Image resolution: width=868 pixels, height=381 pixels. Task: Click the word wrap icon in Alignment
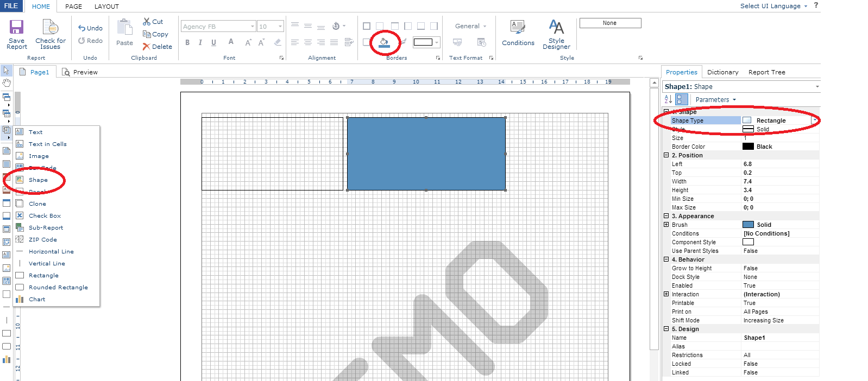click(x=349, y=42)
